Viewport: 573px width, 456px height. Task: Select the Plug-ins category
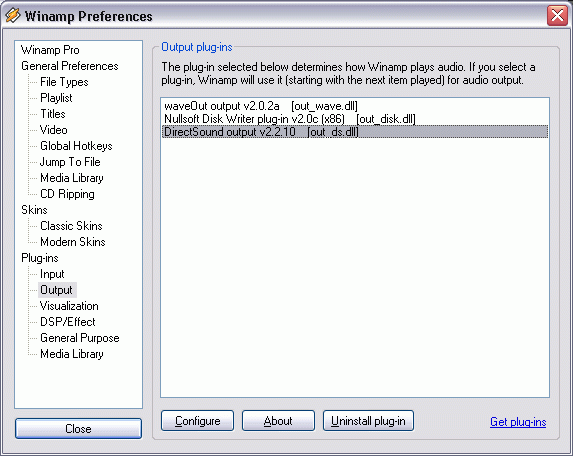pyautogui.click(x=40, y=258)
